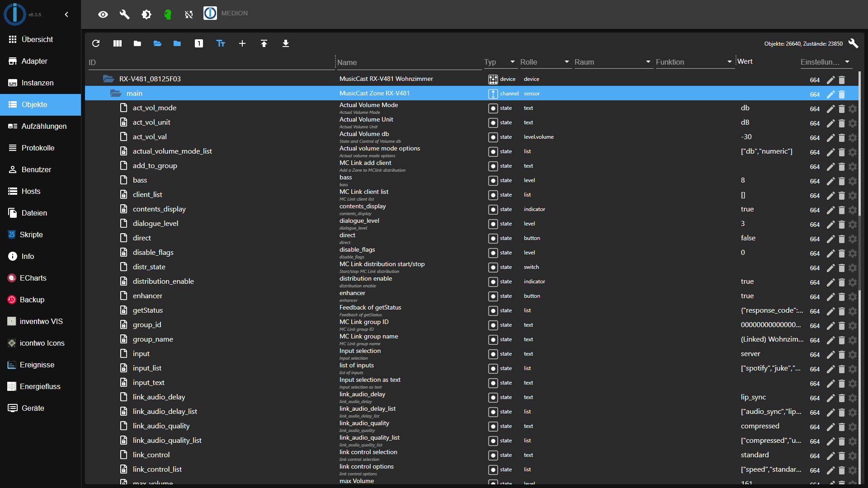
Task: Expand all folders in object tree
Action: [157, 43]
